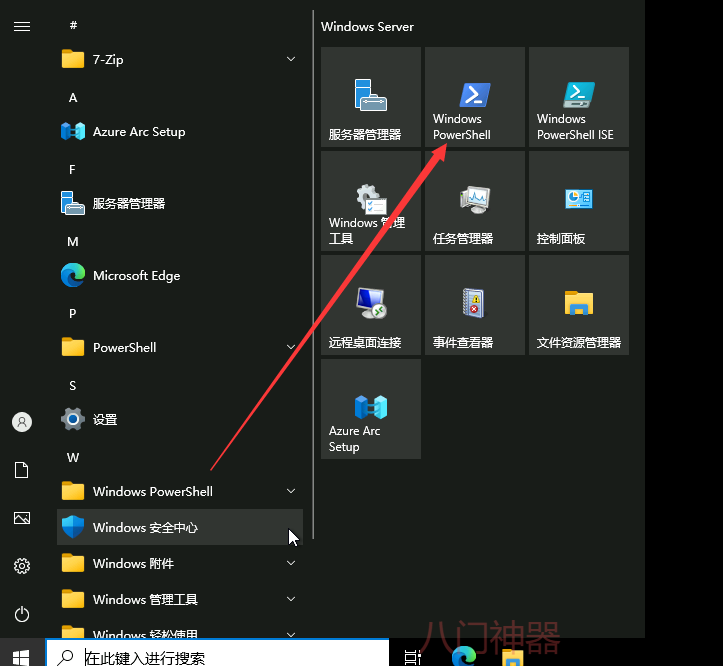723x666 pixels.
Task: Launch Microsoft Edge from the app list
Action: pyautogui.click(x=180, y=275)
